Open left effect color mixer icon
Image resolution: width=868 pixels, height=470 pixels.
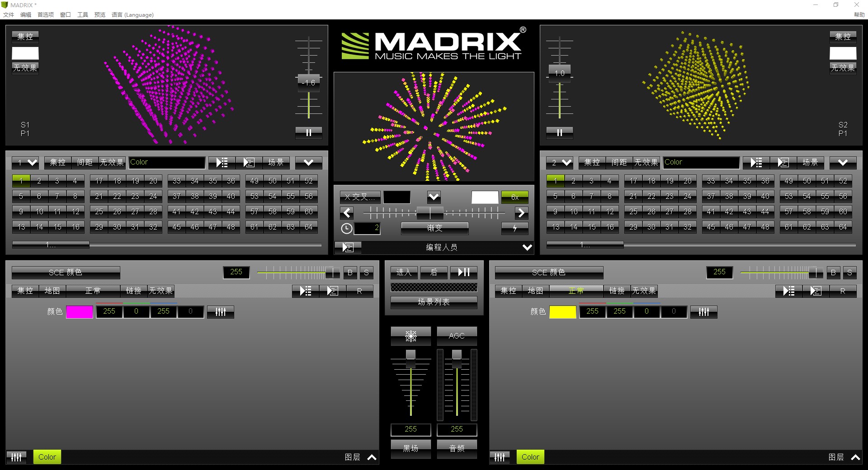pos(221,312)
